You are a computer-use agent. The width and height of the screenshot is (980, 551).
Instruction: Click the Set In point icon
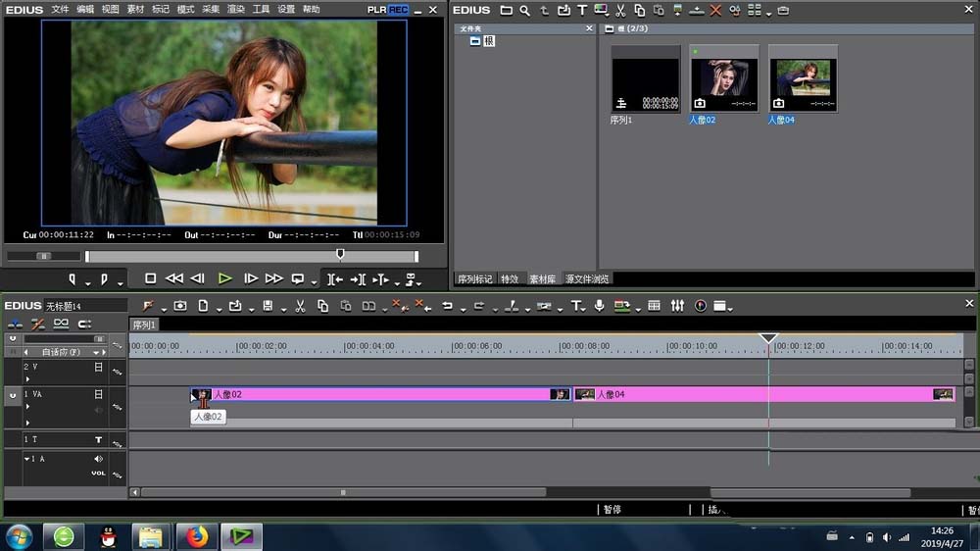click(73, 279)
